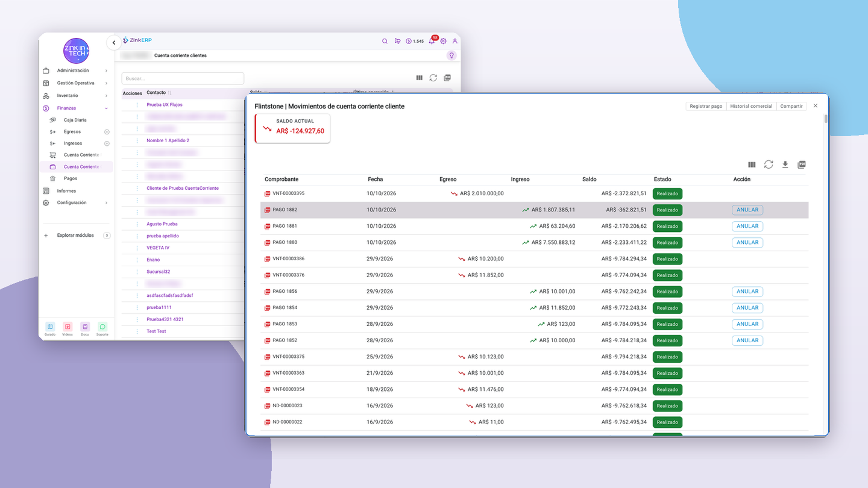
Task: Expand the Gestión Operativa menu
Action: [x=75, y=83]
